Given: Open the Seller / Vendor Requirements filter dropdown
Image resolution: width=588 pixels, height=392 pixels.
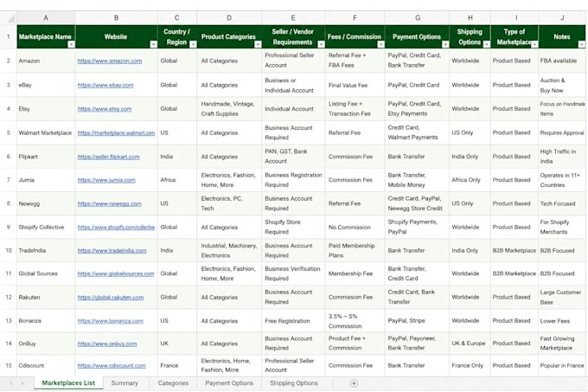Looking at the screenshot, I should point(321,44).
